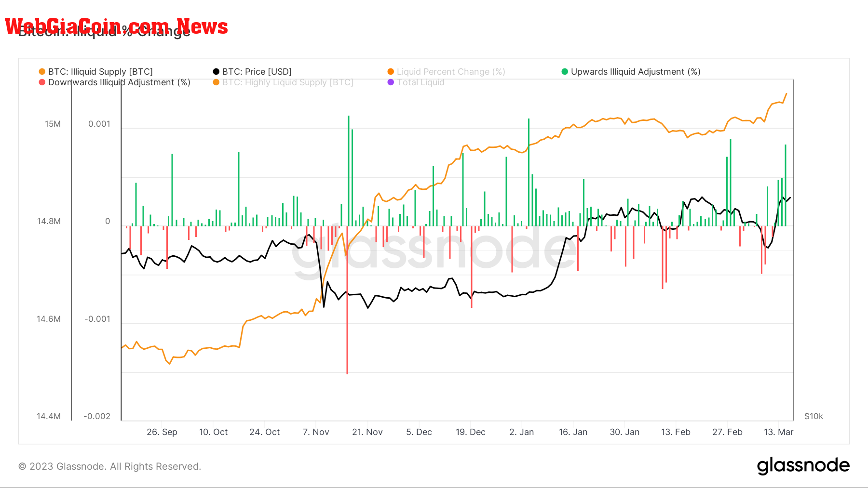Click the orange Illiquid Supply legend dot
868x488 pixels.
tap(42, 72)
